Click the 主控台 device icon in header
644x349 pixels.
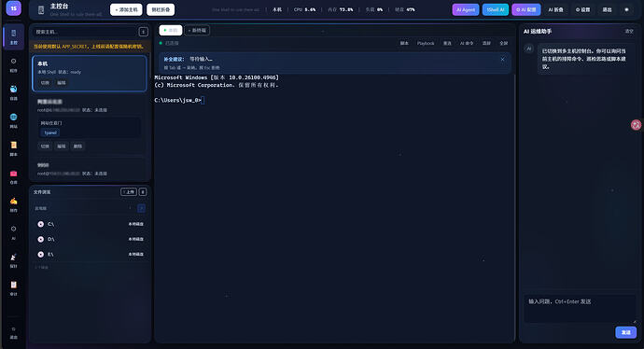click(x=41, y=10)
